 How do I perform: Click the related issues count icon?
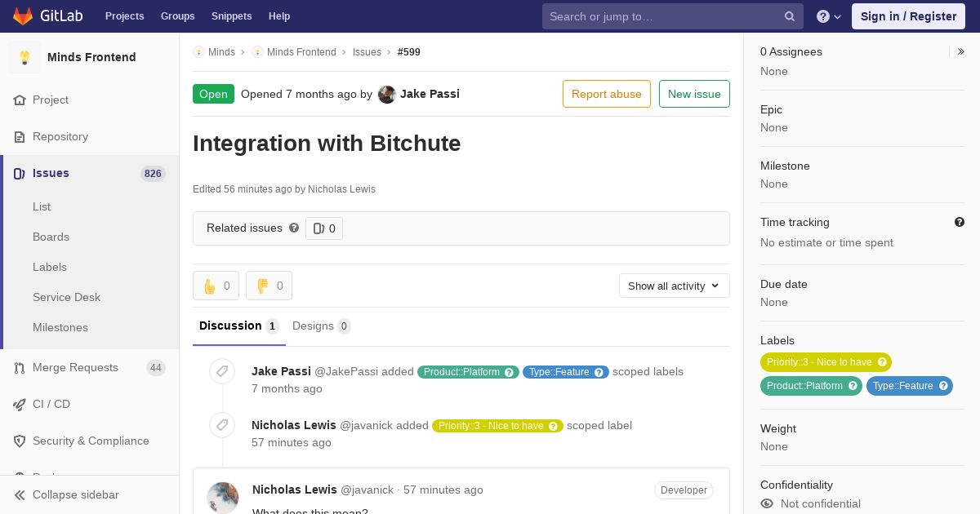[318, 228]
